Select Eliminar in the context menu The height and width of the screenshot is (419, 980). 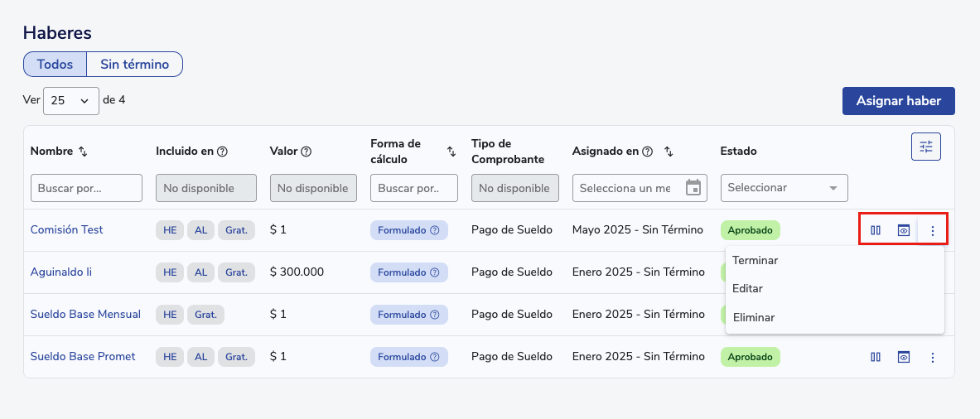(753, 316)
